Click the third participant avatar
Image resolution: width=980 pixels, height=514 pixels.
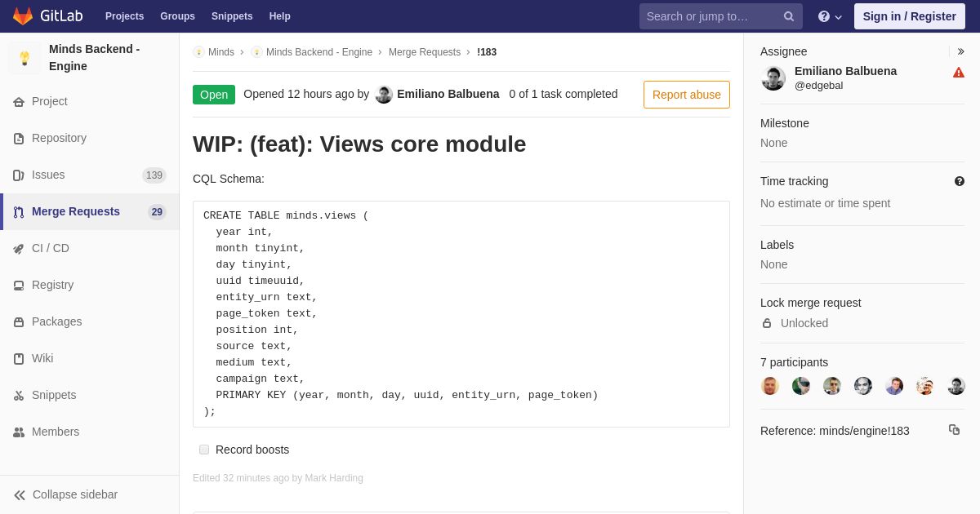click(x=832, y=386)
